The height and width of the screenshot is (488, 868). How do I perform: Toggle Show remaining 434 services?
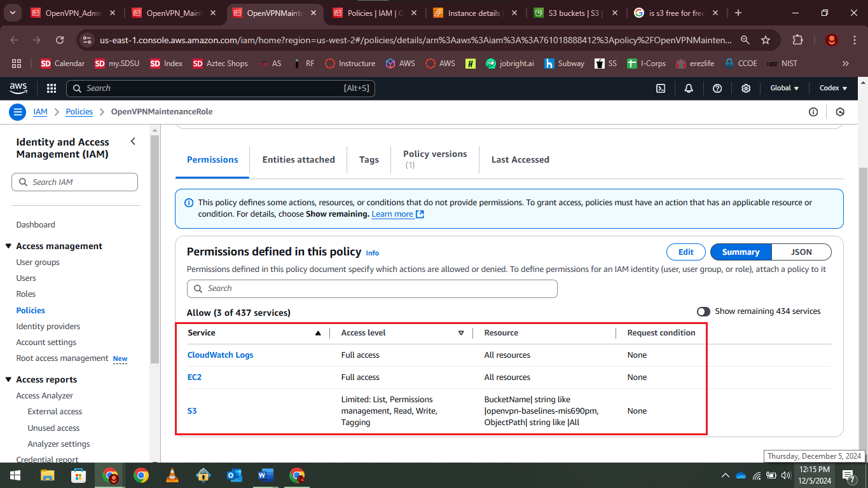tap(703, 311)
